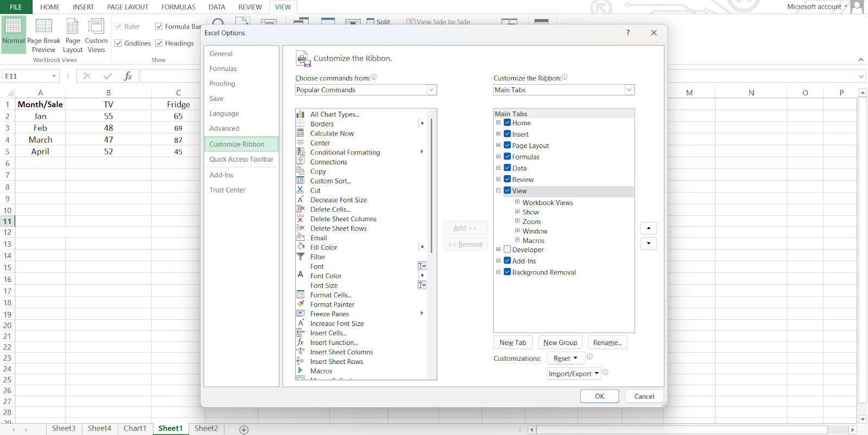Screen dimensions: 868x435
Task: Select the Format Painter brush icon
Action: 300,304
